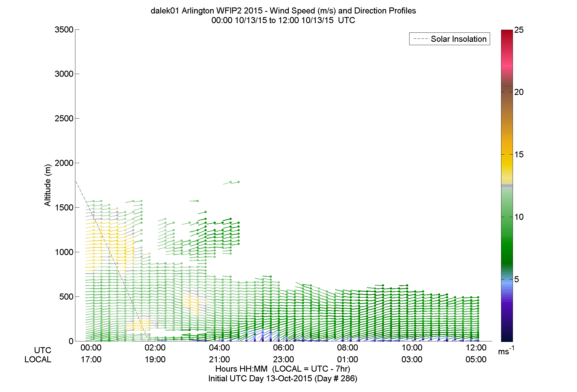Click the 1500 altitude tick label
577x392 pixels.
[x=64, y=208]
